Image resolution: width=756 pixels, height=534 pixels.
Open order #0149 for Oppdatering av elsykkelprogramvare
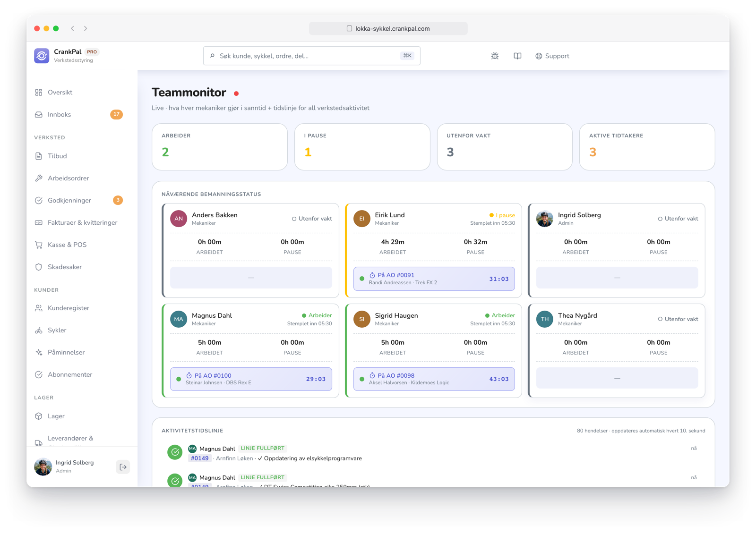pos(199,458)
